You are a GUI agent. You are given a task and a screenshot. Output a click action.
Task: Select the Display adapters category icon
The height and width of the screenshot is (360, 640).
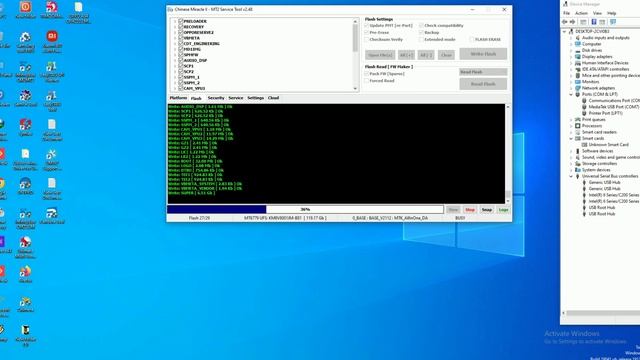[x=578, y=56]
